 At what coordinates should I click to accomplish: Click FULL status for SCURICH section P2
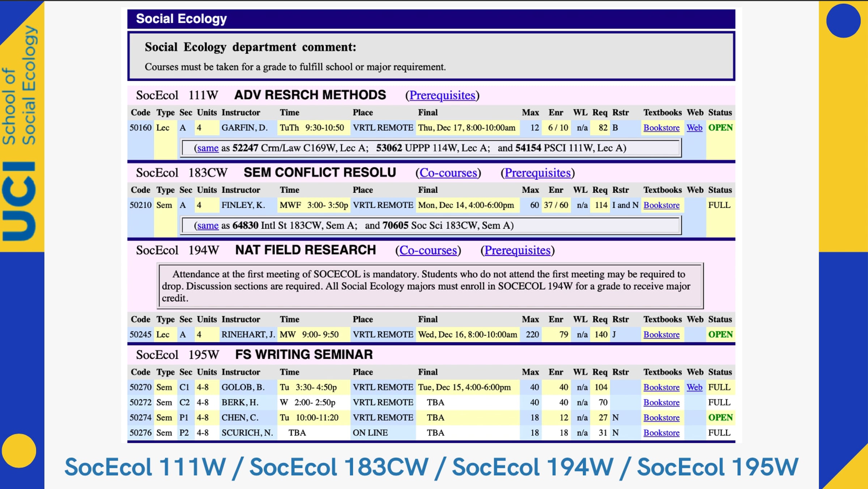pos(719,433)
